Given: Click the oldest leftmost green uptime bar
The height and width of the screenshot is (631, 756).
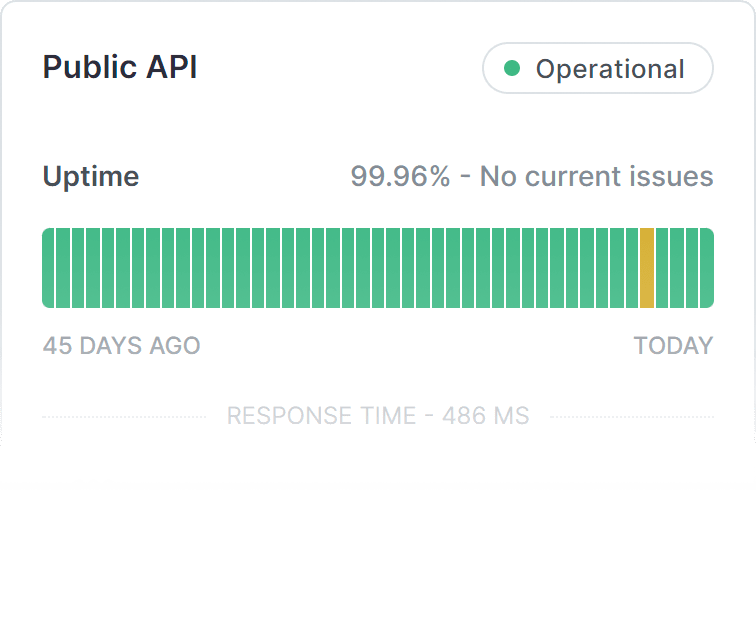Looking at the screenshot, I should (x=48, y=268).
